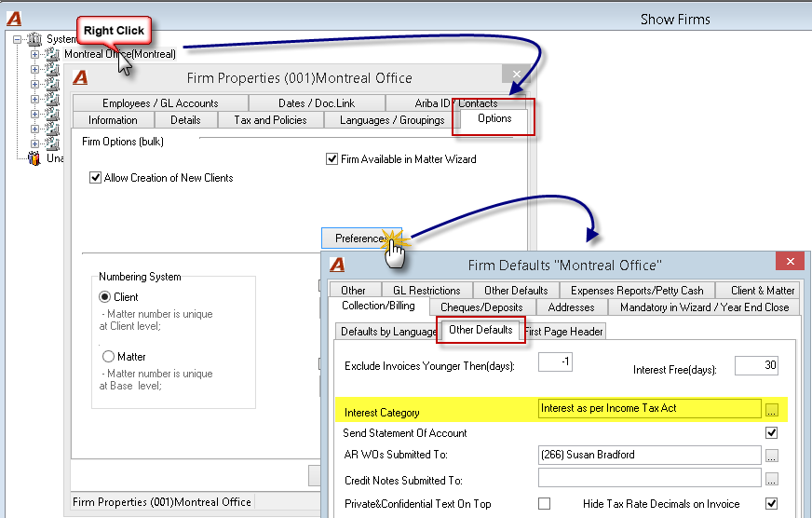
Task: Toggle Firm Available in Matter Wizard checkbox
Action: [332, 159]
